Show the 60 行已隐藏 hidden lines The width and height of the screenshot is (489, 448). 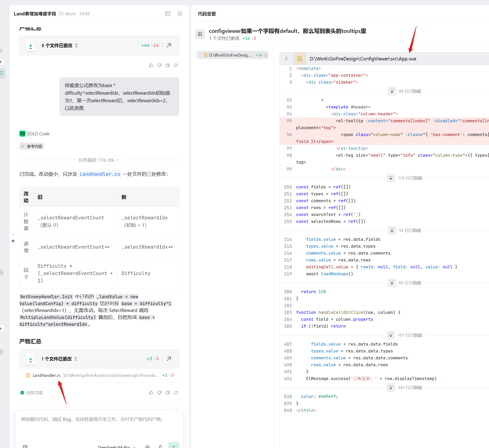(392, 283)
